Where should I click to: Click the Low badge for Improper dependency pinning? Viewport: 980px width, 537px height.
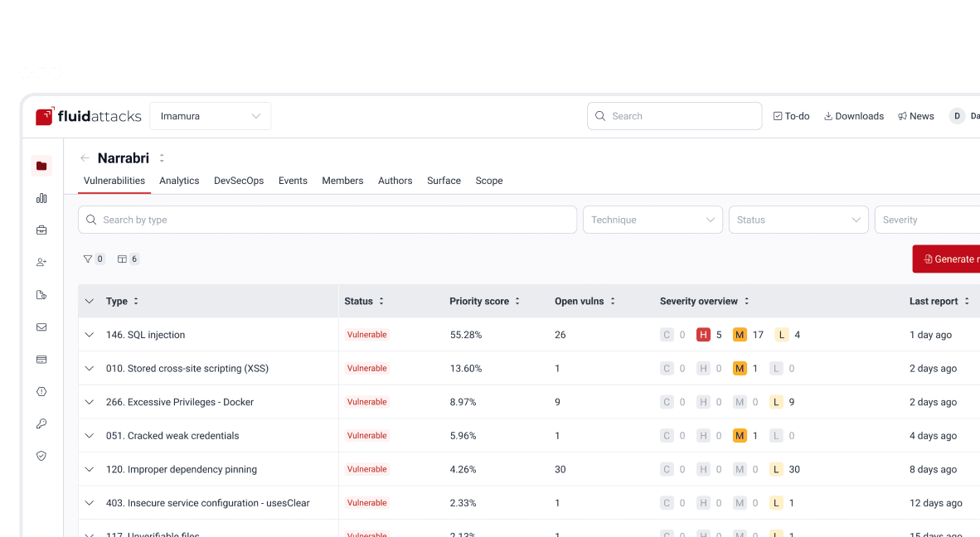(776, 470)
